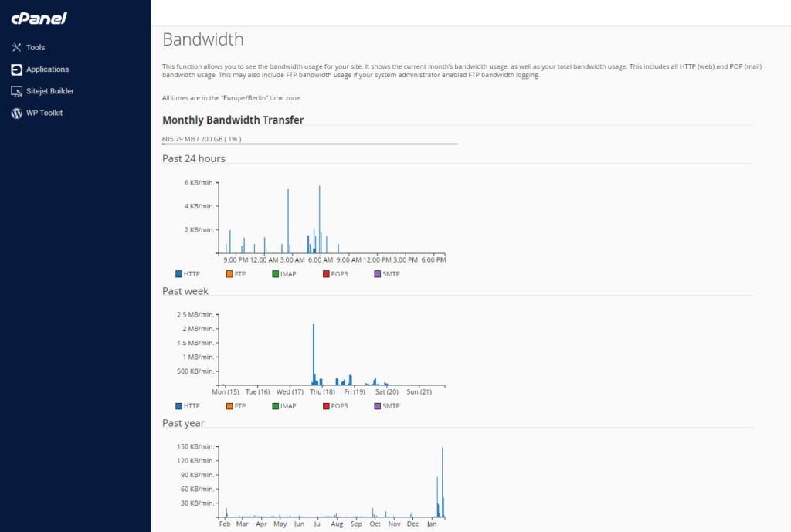This screenshot has width=791, height=532.
Task: Click the 6:00 PM axis label
Action: click(434, 259)
